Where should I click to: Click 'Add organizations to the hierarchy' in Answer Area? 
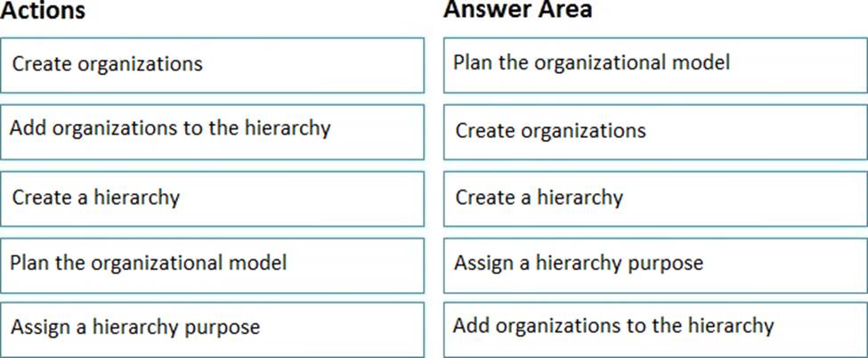coord(654,327)
